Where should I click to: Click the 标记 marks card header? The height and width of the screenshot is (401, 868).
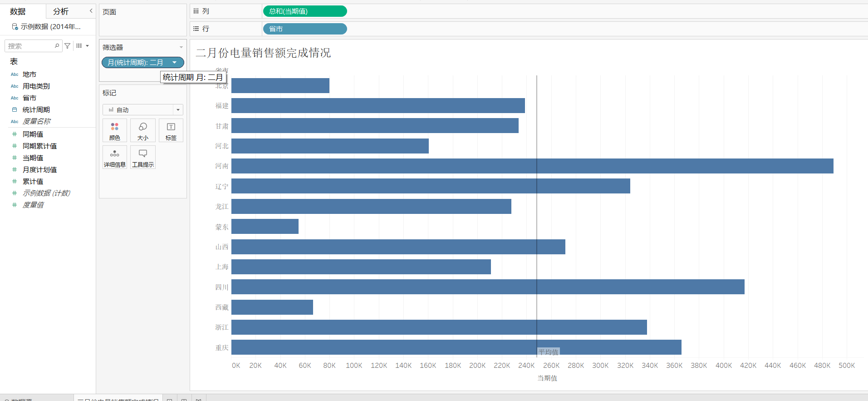(x=109, y=93)
